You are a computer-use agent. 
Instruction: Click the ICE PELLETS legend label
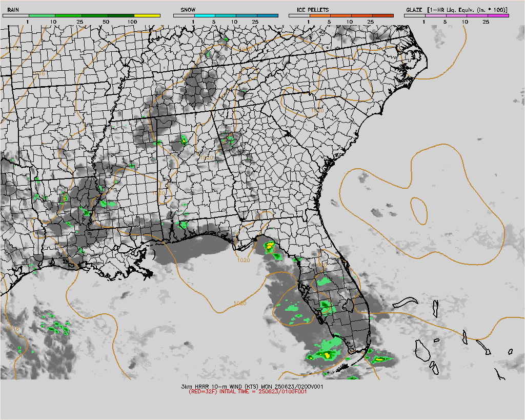313,10
